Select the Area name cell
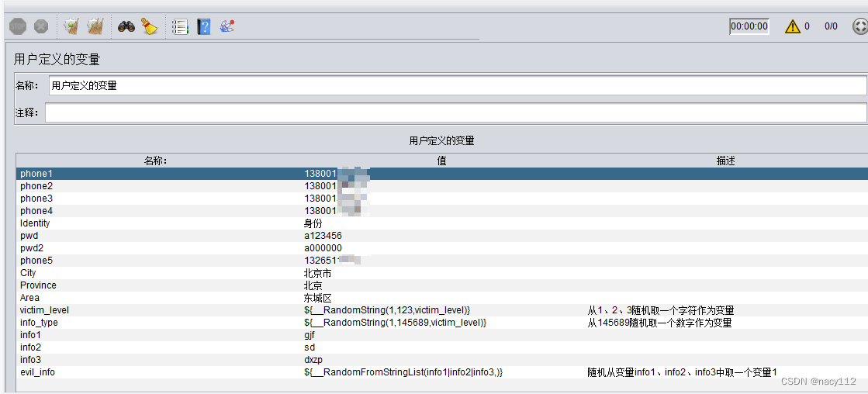Screen dimensions: 868x394 (157, 298)
